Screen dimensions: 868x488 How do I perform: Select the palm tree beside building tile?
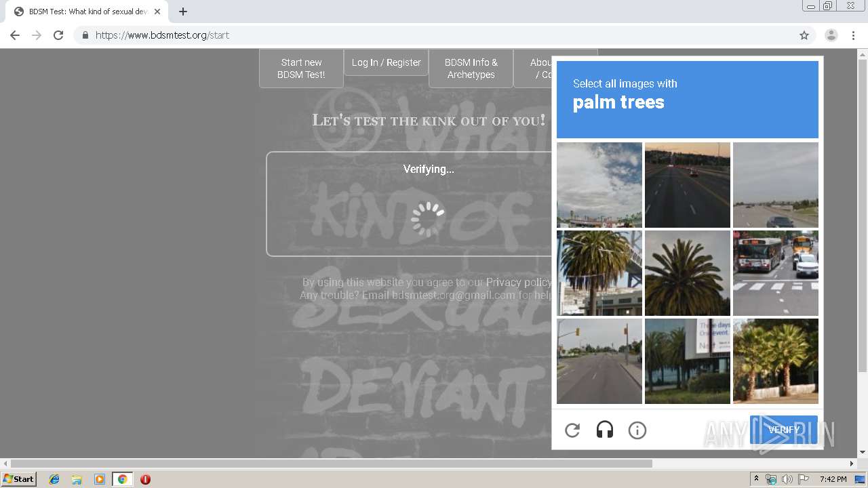tap(599, 273)
